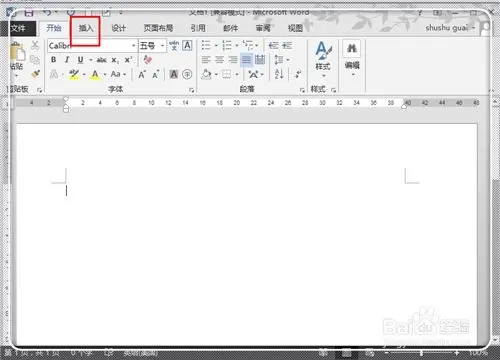
Task: Open the 设计 (Design) tab
Action: [x=118, y=28]
